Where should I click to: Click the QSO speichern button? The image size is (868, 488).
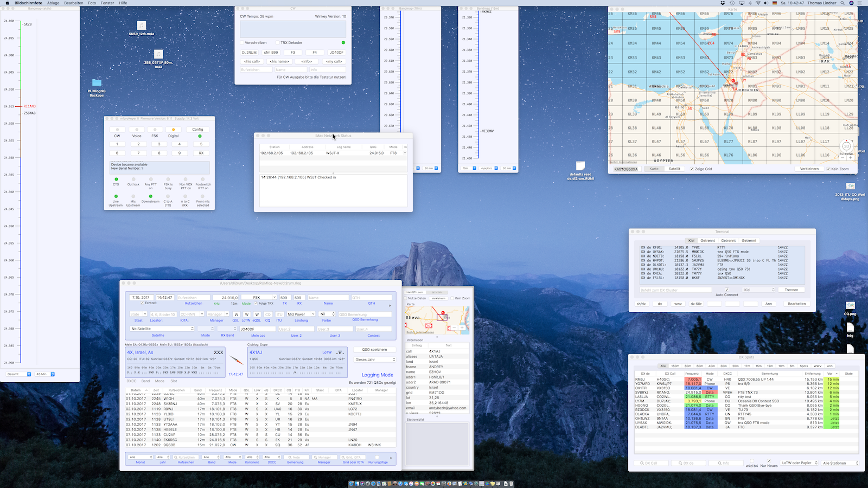click(x=374, y=350)
